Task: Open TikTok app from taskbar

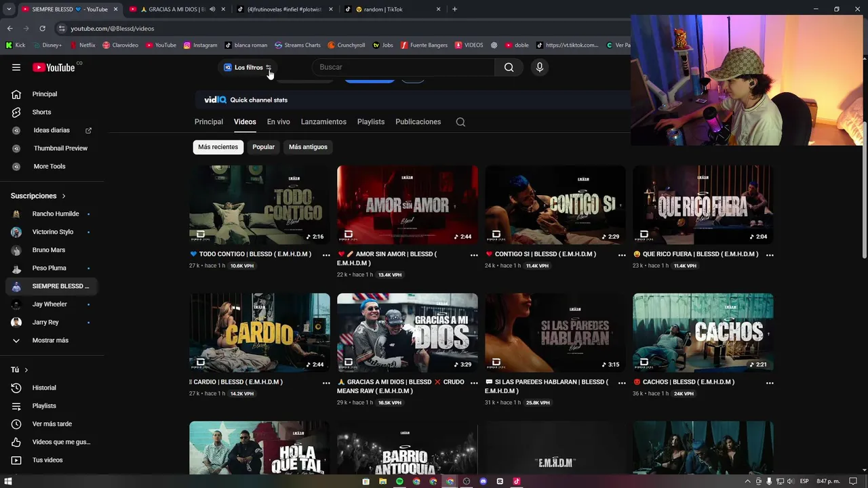Action: pos(516,481)
